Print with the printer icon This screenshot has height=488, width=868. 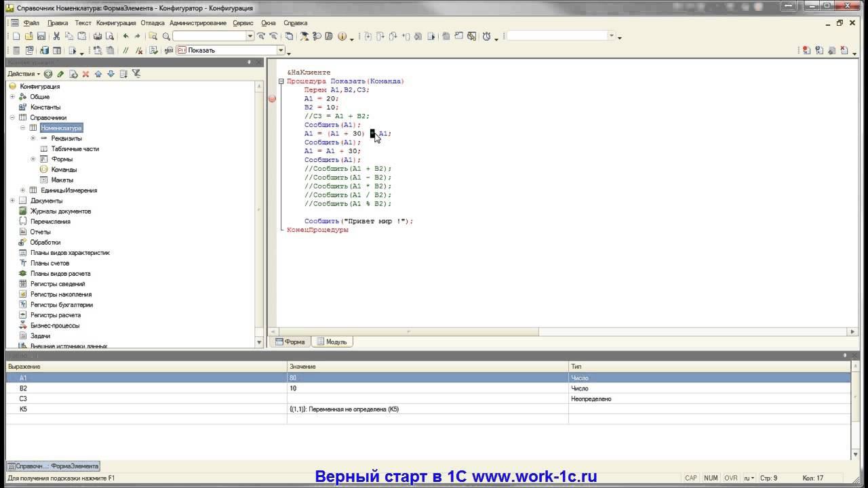[x=98, y=36]
